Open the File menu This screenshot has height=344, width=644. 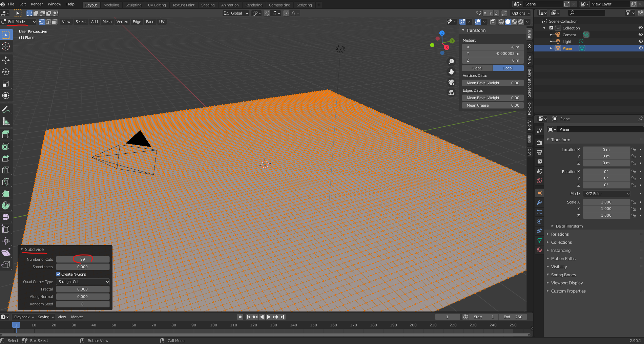pyautogui.click(x=11, y=4)
